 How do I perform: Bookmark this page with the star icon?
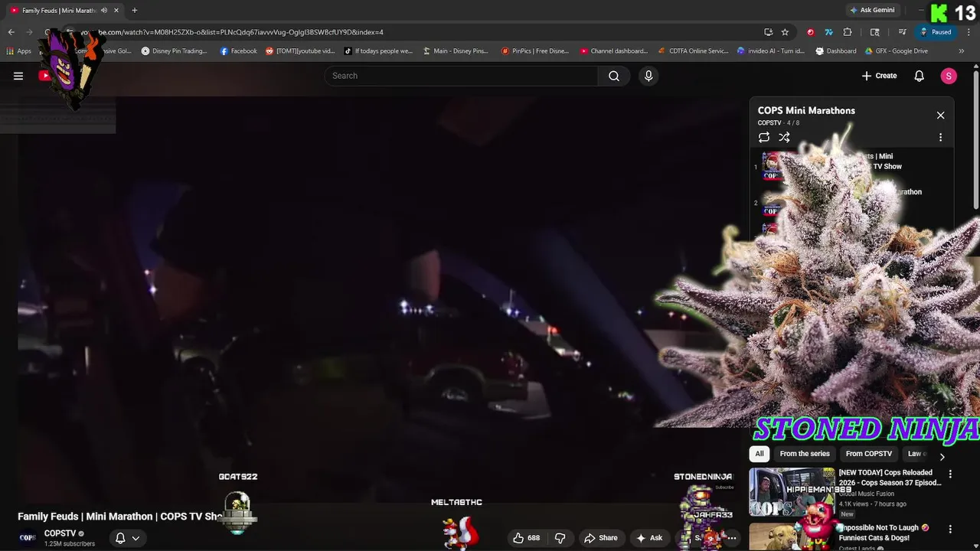pos(785,32)
